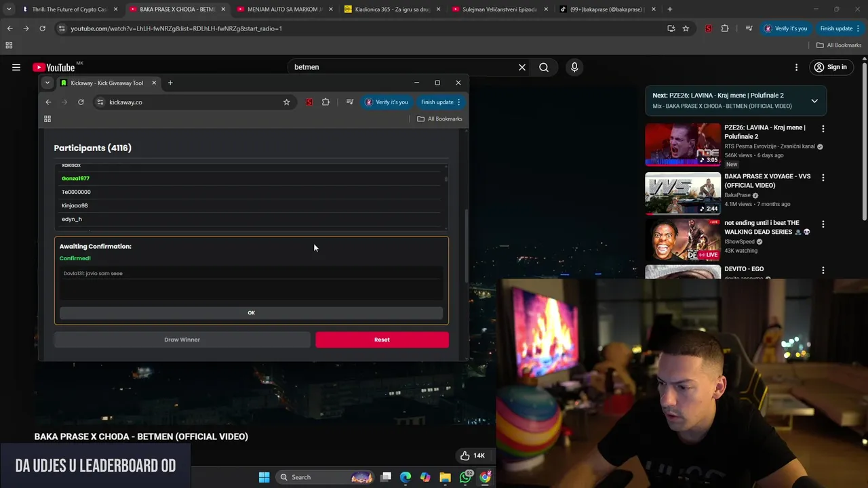Open the install app icon in the YouTube address bar
This screenshot has width=868, height=488.
(x=671, y=28)
